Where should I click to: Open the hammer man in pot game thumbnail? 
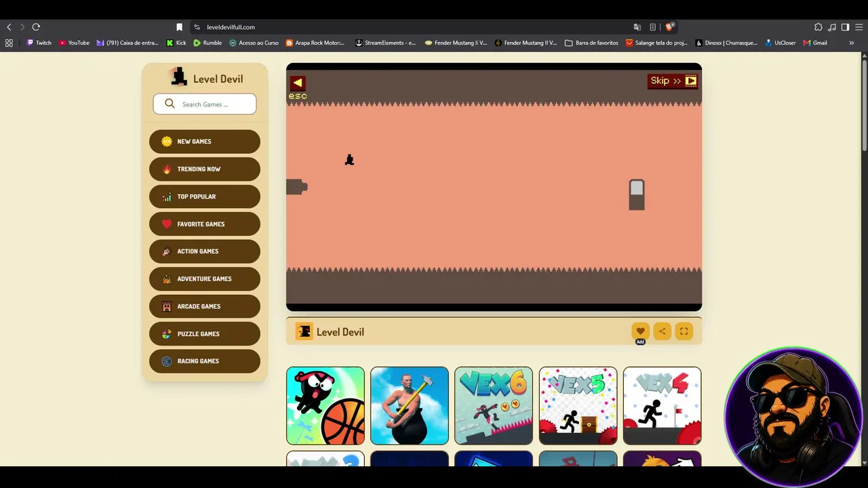point(410,406)
